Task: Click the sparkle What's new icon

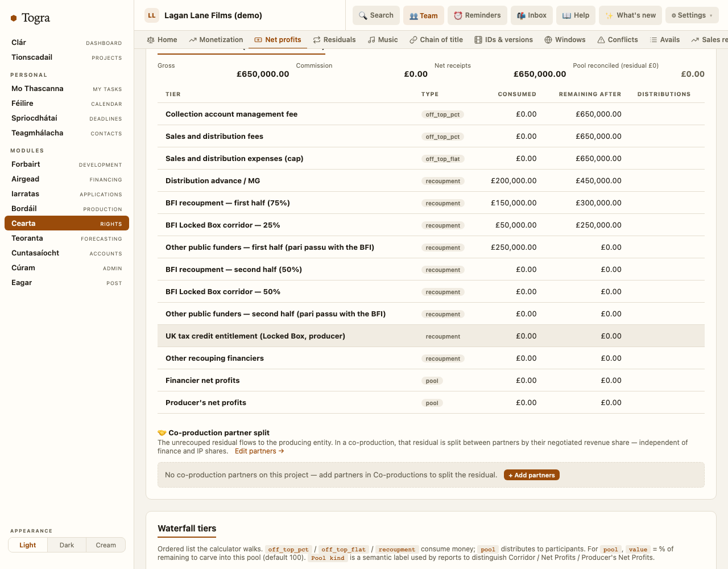Action: click(x=609, y=15)
